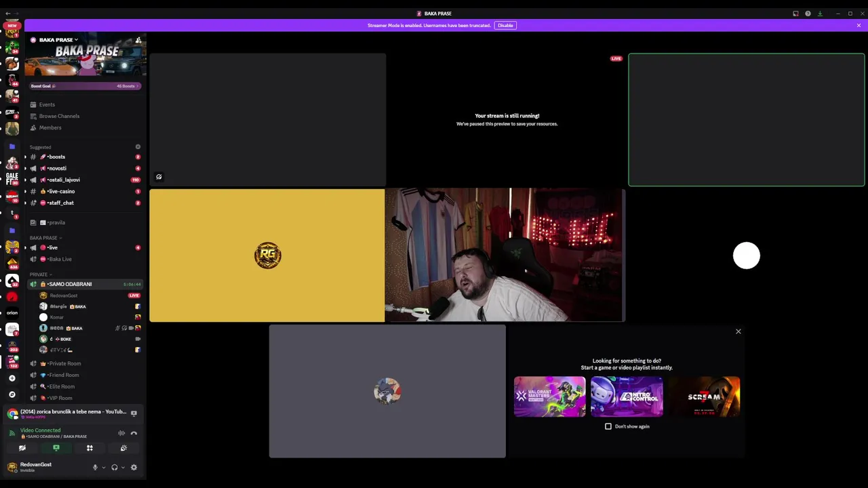Open the server icon with 44 badge
This screenshot has width=868, height=488.
[x=12, y=80]
